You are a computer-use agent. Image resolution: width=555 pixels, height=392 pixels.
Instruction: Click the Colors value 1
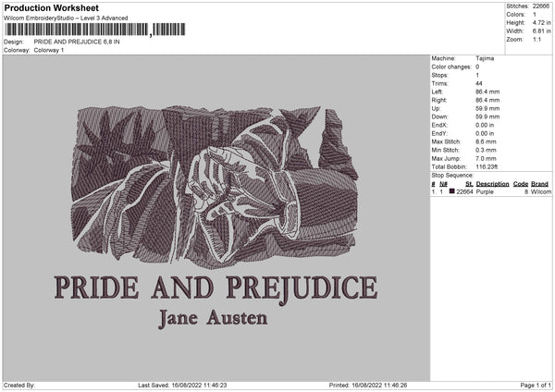point(535,15)
